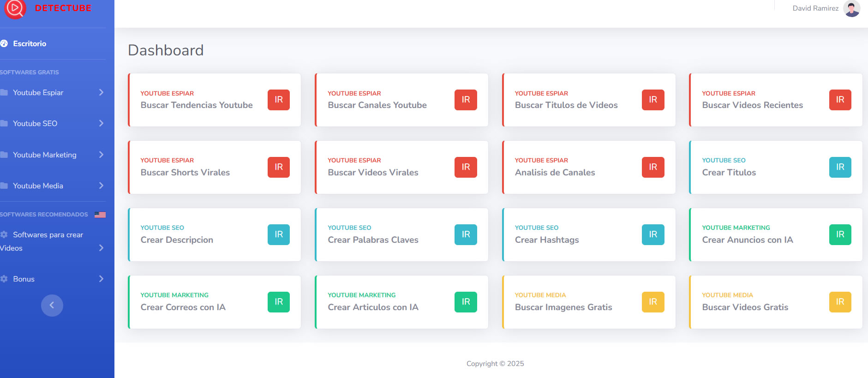
Task: Click IR on Crear Articulos con IA card
Action: pyautogui.click(x=466, y=302)
